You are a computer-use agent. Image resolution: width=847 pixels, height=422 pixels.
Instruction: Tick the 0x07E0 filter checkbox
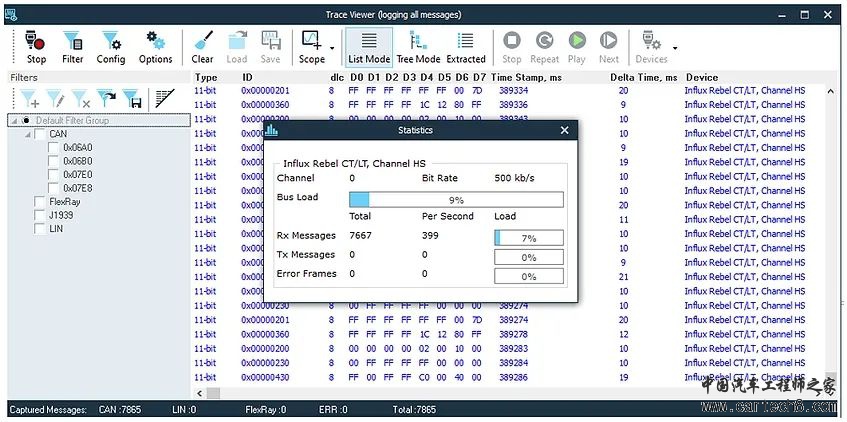tap(53, 175)
